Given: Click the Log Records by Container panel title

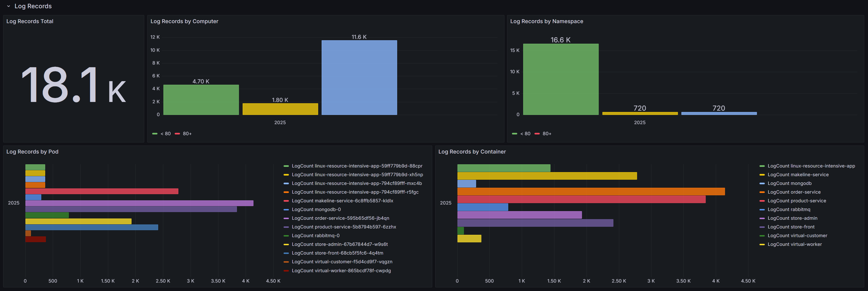Looking at the screenshot, I should pos(472,152).
